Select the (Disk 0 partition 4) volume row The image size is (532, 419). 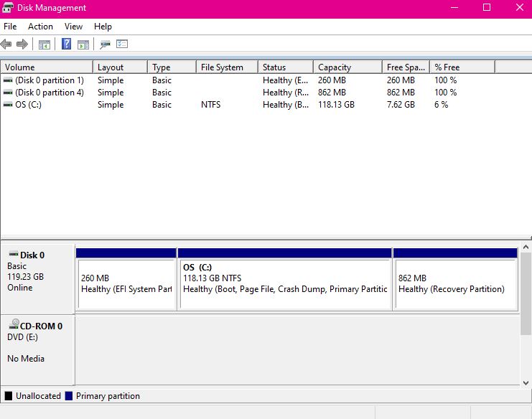click(x=248, y=93)
